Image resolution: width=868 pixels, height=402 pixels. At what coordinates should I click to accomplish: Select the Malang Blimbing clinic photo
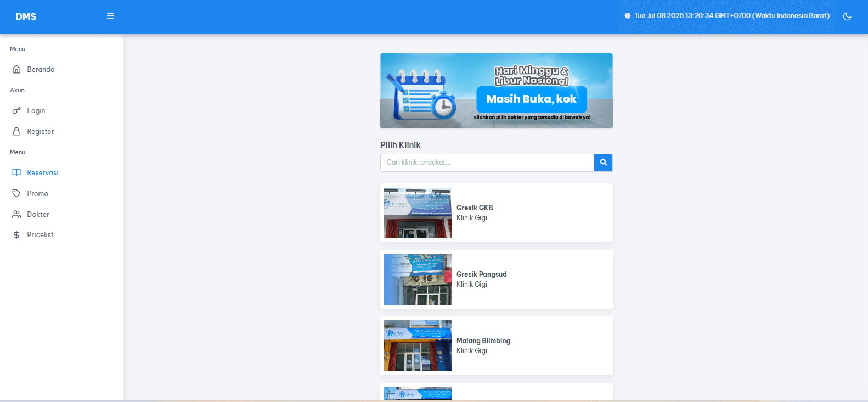[418, 346]
